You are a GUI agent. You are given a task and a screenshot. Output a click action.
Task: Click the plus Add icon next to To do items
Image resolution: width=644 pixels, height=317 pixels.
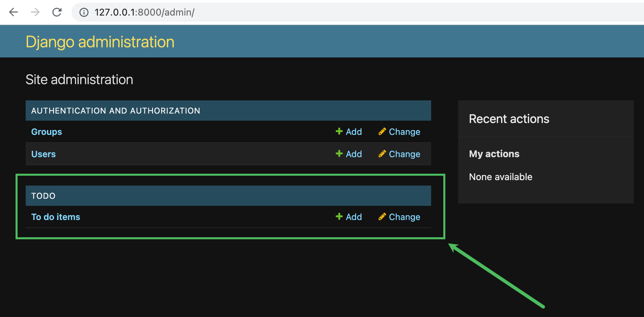(339, 217)
